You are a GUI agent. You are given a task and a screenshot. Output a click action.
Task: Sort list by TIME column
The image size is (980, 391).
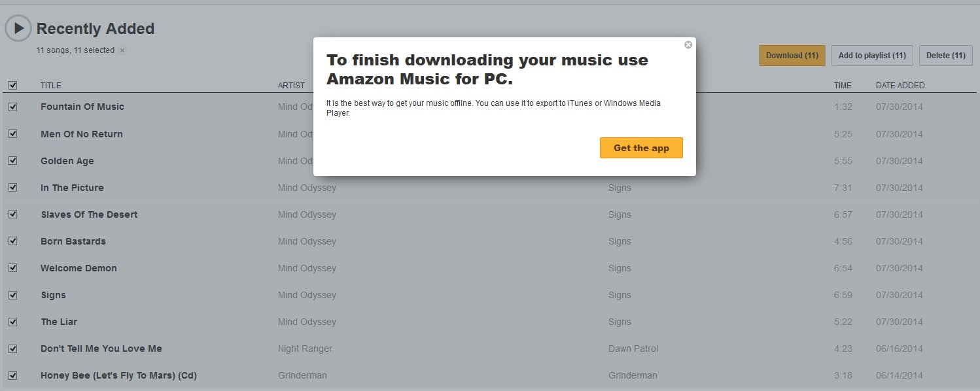pos(843,86)
